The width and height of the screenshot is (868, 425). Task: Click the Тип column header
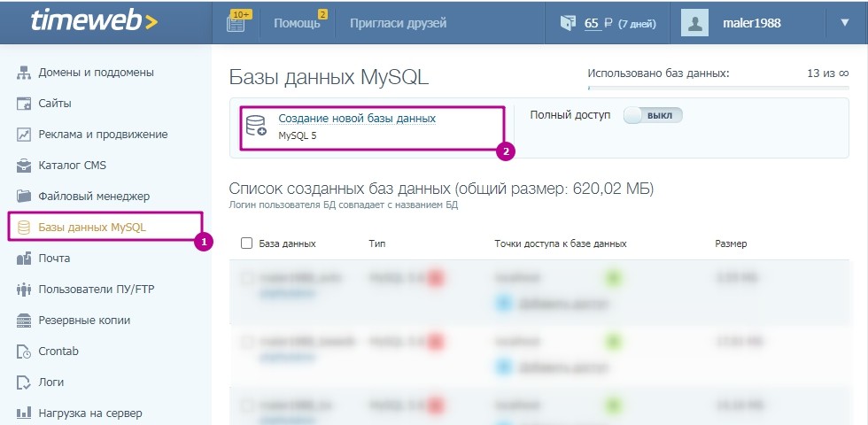[377, 243]
